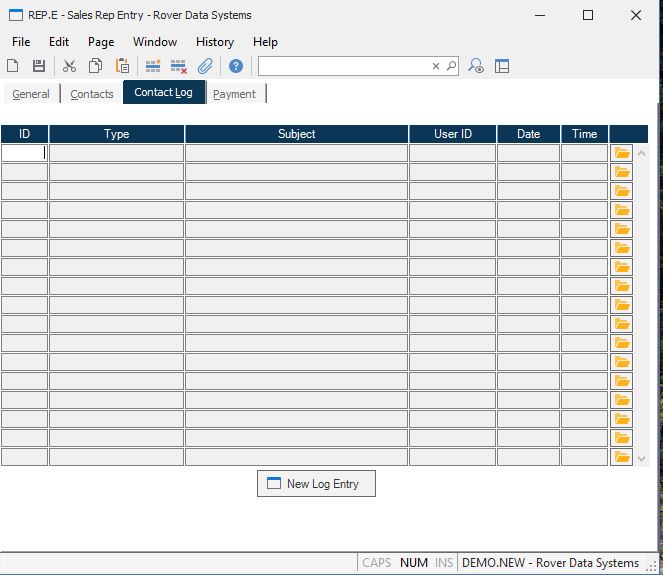Click the Save floppy disk icon
This screenshot has height=575, width=663.
tap(39, 66)
